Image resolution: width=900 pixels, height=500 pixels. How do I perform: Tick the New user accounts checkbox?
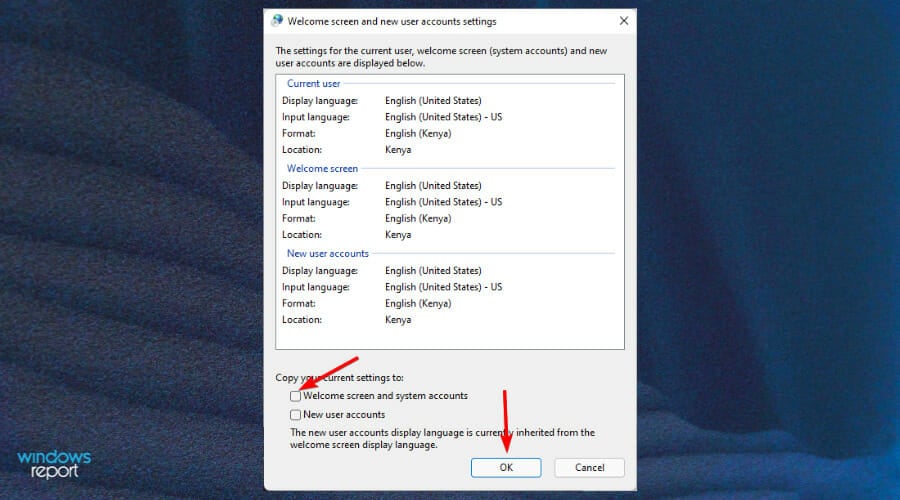295,414
